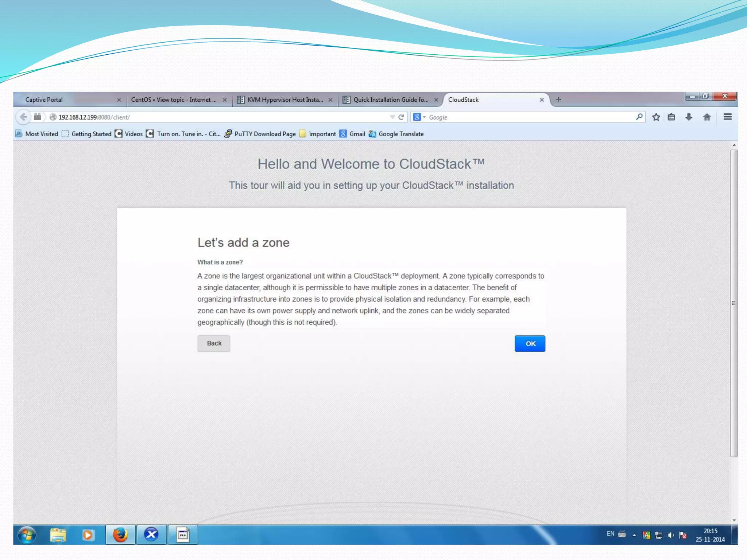Click the back navigation arrow

[x=23, y=117]
